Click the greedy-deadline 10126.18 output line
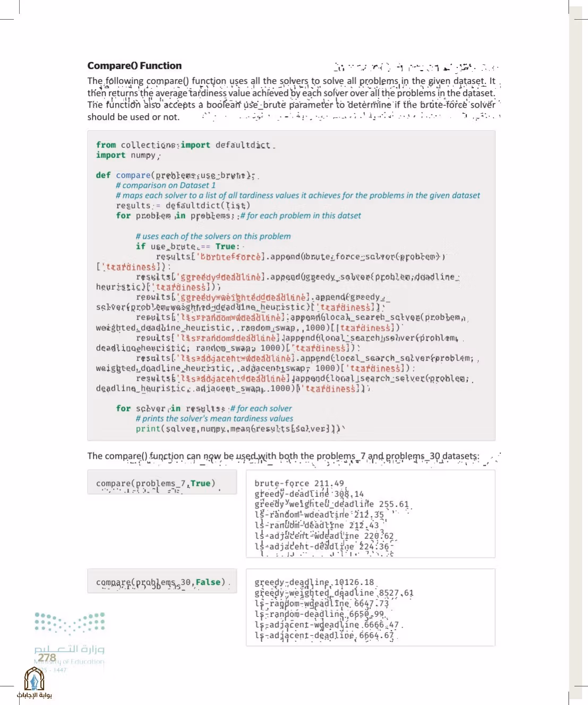Image resolution: width=588 pixels, height=705 pixels. 314,582
